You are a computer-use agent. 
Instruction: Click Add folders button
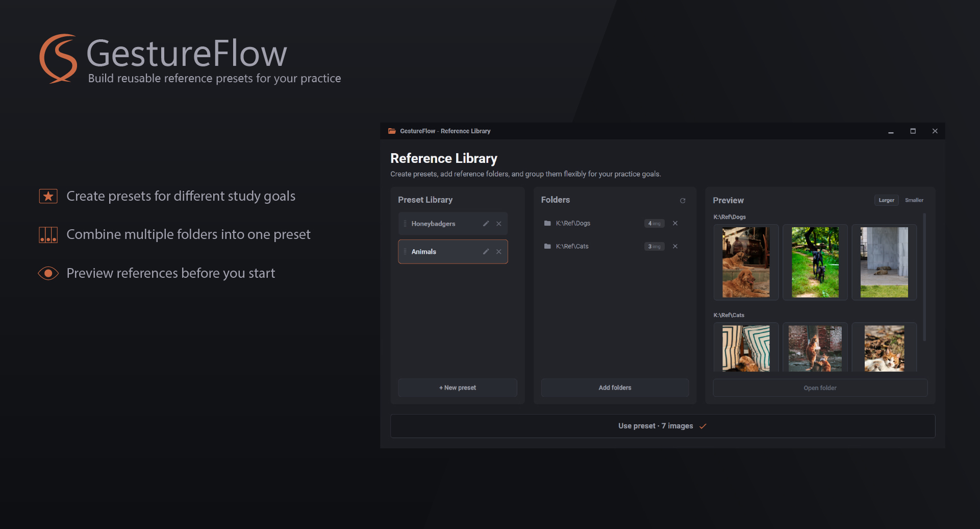[615, 388]
